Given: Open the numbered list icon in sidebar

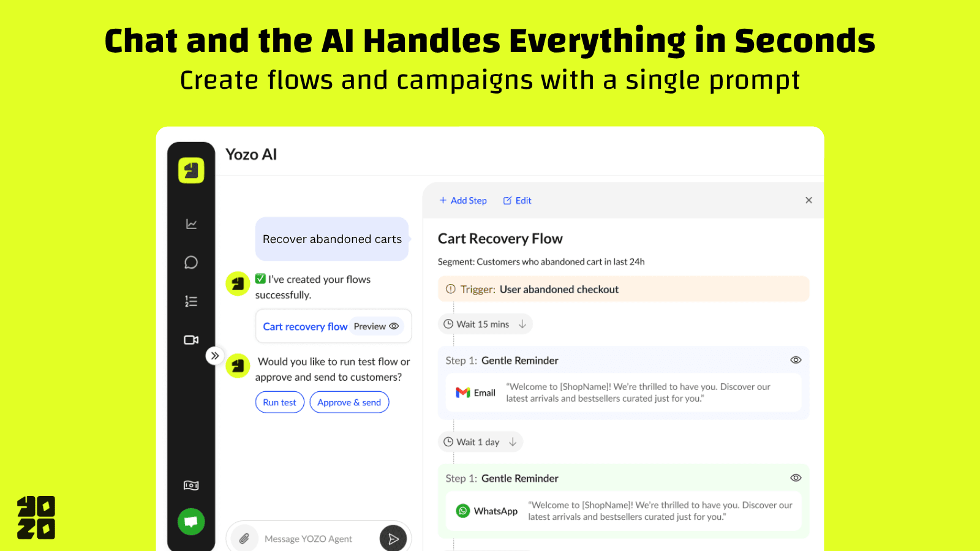Looking at the screenshot, I should click(x=191, y=301).
